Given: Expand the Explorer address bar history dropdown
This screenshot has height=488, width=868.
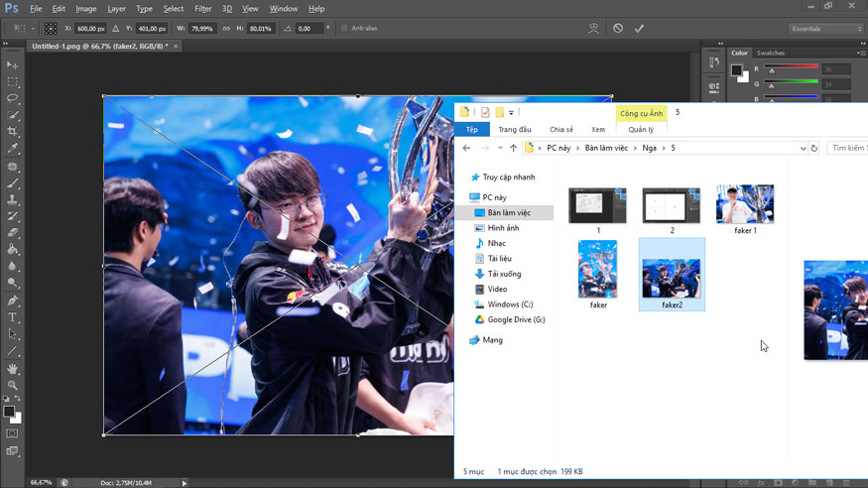Looking at the screenshot, I should click(x=803, y=148).
